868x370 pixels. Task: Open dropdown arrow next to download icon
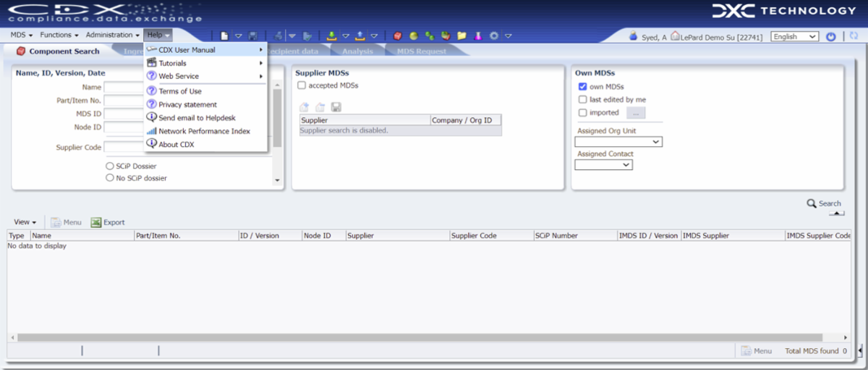345,35
